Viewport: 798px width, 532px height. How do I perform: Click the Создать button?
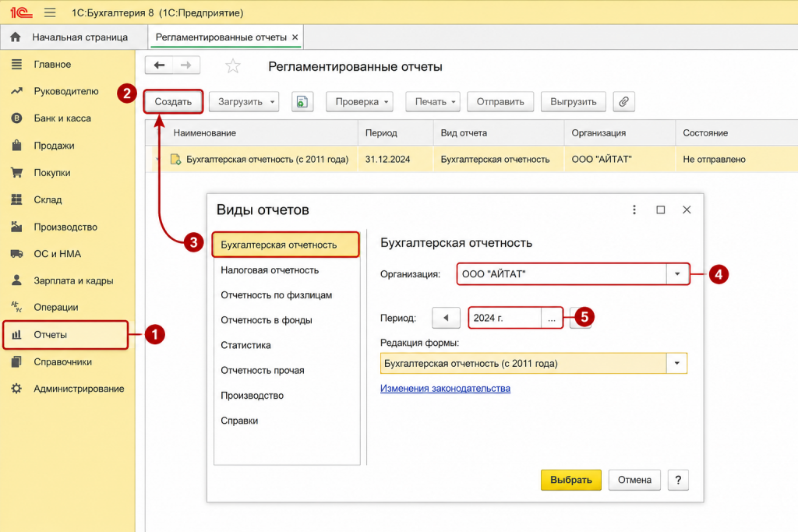point(173,102)
